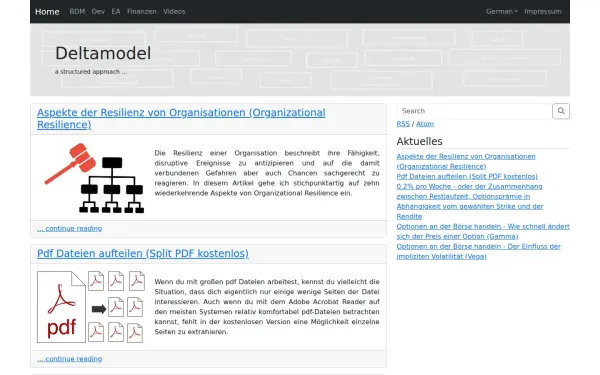Open article title Aspekte der Resilienz von Organisationen
Screen dimensions: 600x375
pyautogui.click(x=181, y=119)
